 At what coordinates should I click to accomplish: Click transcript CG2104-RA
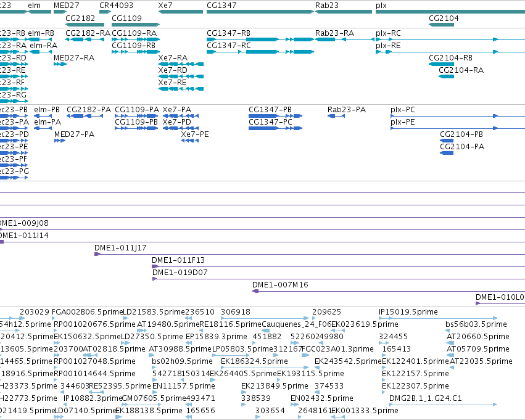446,76
